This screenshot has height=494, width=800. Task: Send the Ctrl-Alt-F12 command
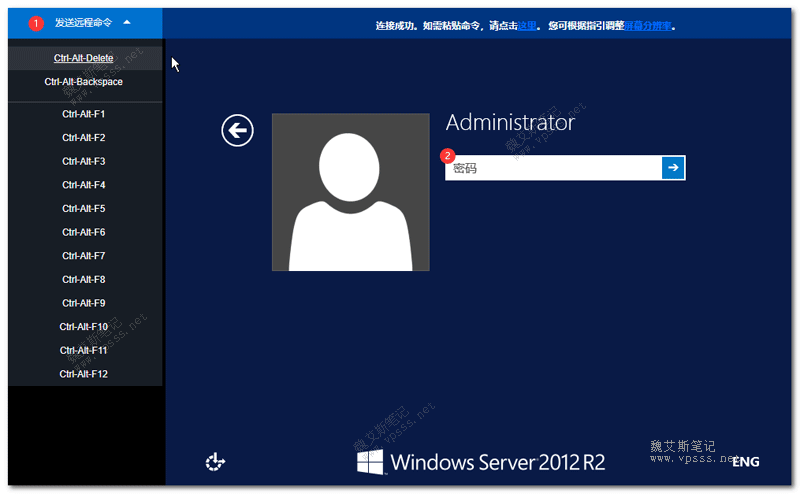point(84,374)
